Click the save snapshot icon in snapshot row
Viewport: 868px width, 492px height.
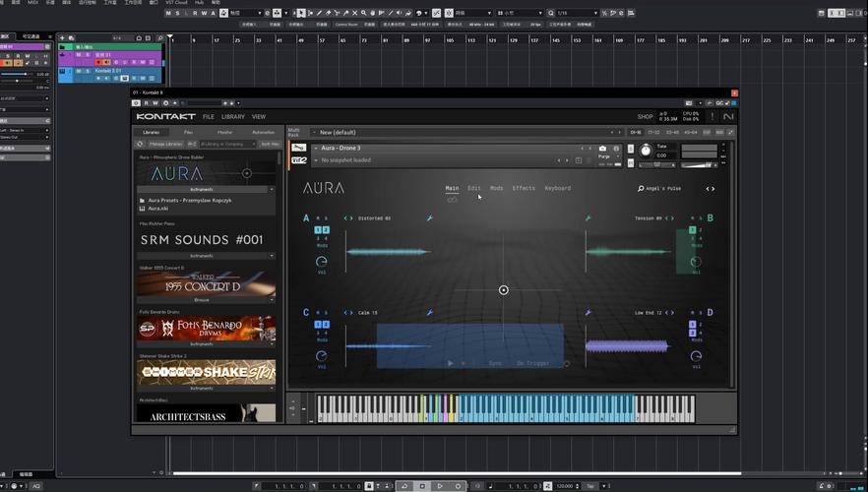(x=579, y=160)
